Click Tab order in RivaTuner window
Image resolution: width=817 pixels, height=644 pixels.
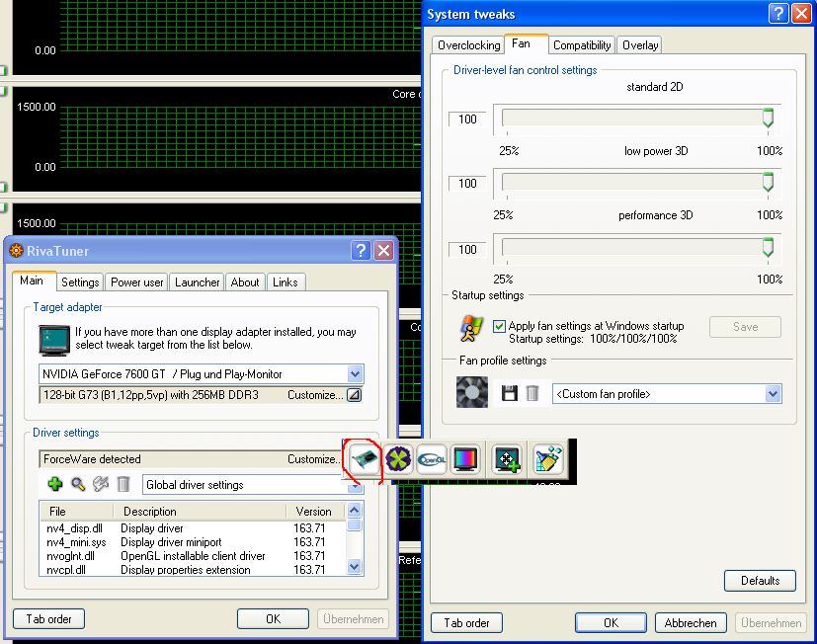click(49, 619)
